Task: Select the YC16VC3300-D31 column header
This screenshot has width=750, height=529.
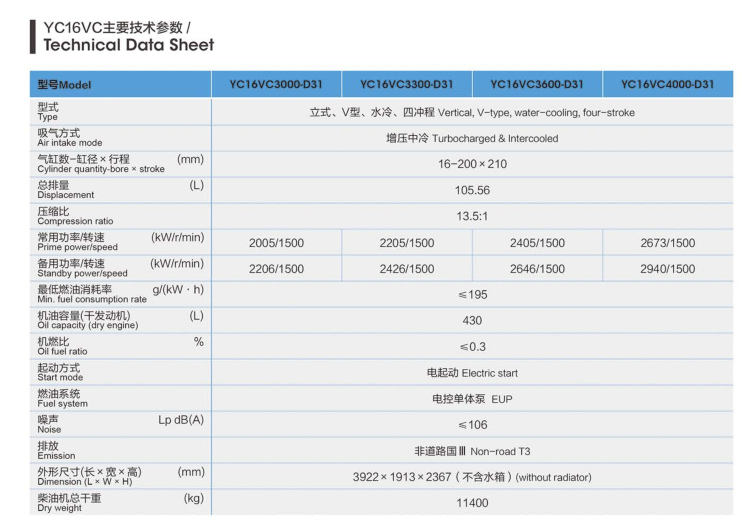Action: tap(406, 85)
